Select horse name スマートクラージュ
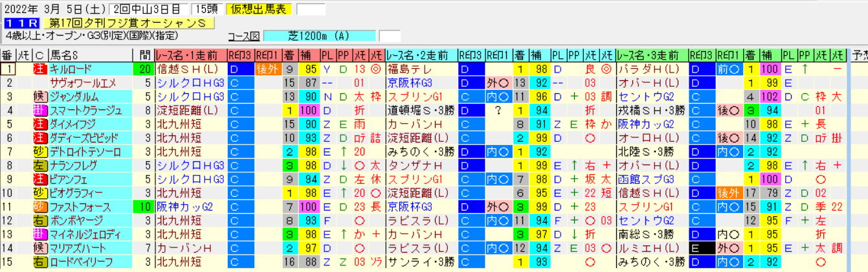The width and height of the screenshot is (868, 272). pyautogui.click(x=85, y=110)
